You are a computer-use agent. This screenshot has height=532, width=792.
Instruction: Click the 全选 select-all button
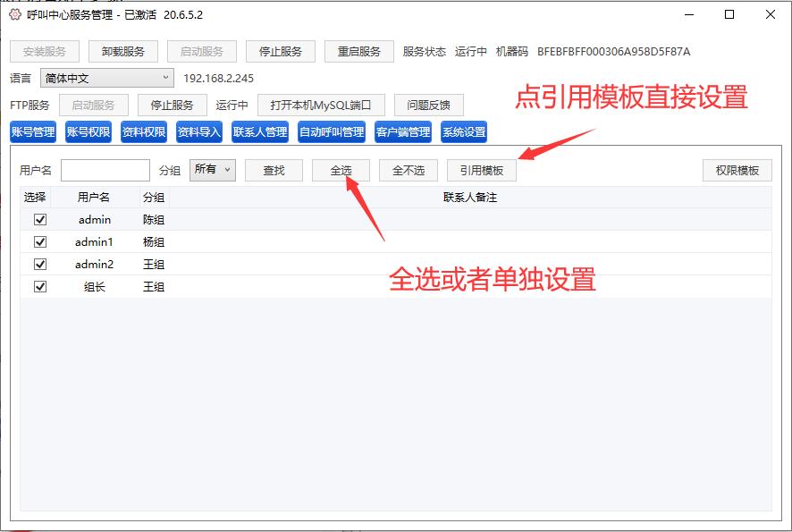point(341,170)
